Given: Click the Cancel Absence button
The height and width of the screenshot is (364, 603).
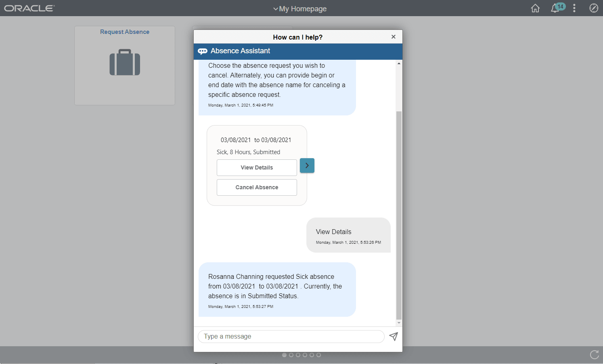Looking at the screenshot, I should (x=256, y=187).
